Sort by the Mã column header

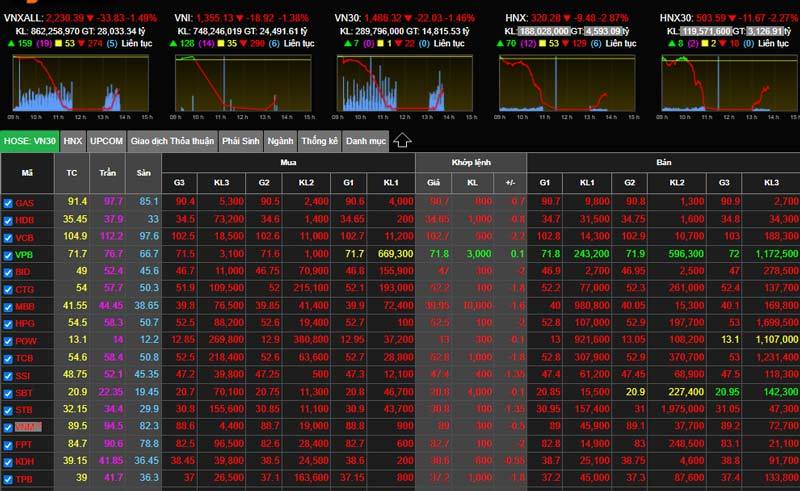(27, 173)
